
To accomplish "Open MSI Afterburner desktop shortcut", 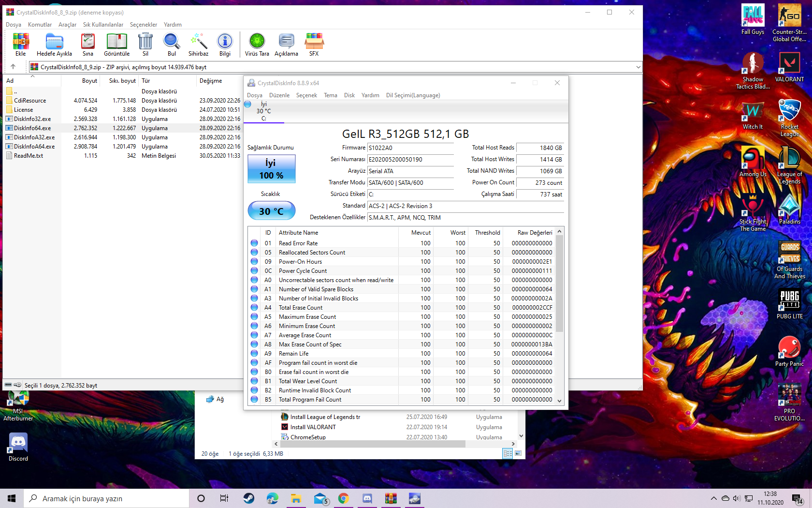I will pyautogui.click(x=18, y=406).
